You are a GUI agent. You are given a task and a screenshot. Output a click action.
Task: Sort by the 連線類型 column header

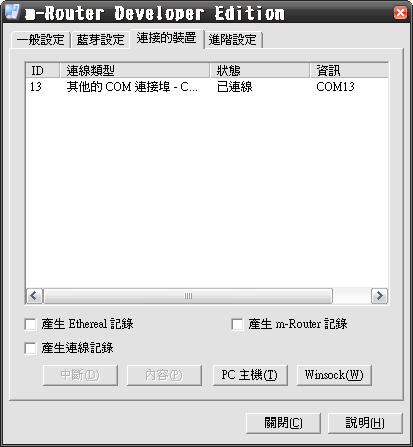pos(135,70)
